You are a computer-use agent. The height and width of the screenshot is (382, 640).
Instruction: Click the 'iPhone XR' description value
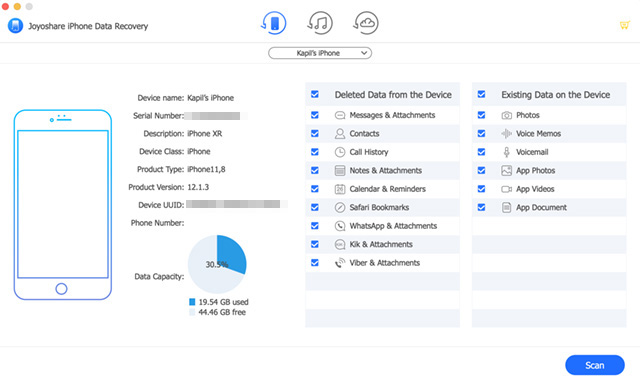[x=204, y=133]
